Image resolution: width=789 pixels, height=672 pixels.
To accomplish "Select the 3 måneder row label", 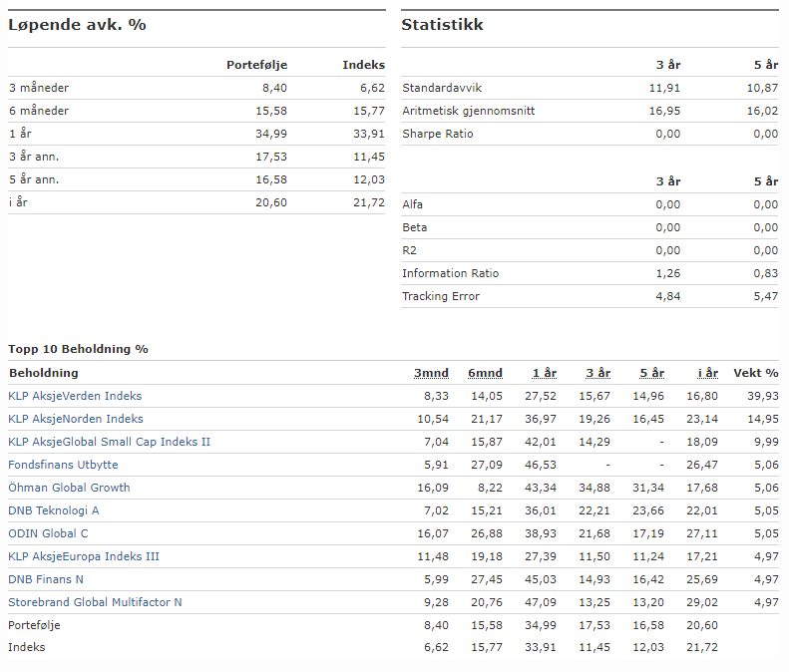I will [x=39, y=88].
